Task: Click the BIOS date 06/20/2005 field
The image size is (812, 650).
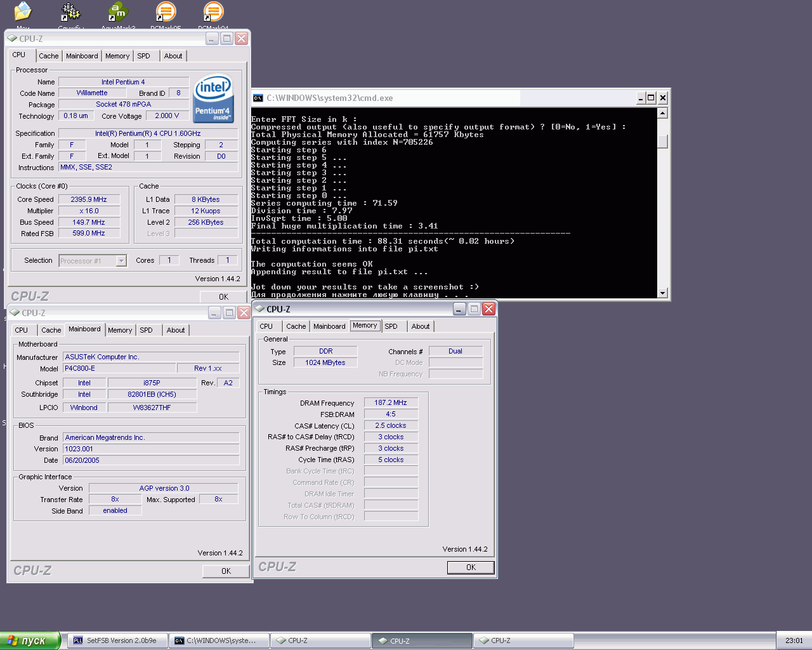Action: pos(151,460)
